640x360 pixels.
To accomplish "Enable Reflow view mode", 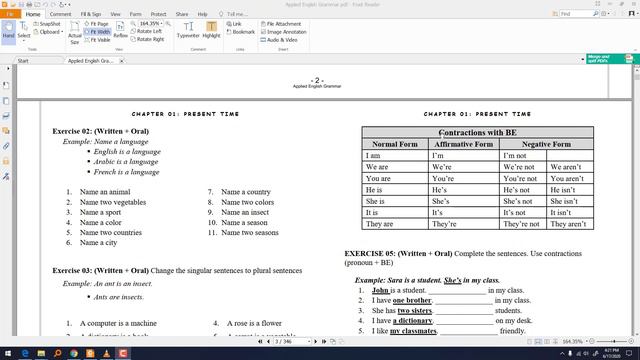I will click(120, 30).
